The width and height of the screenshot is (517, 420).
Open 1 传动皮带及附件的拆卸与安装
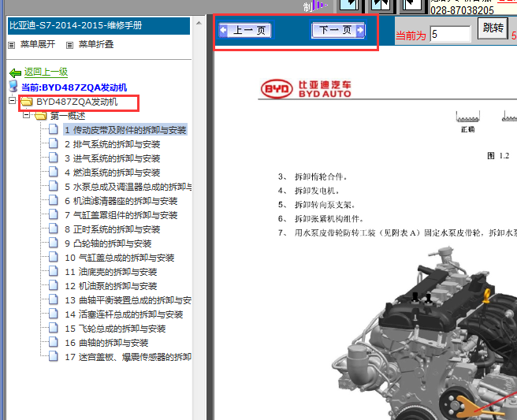pos(125,130)
